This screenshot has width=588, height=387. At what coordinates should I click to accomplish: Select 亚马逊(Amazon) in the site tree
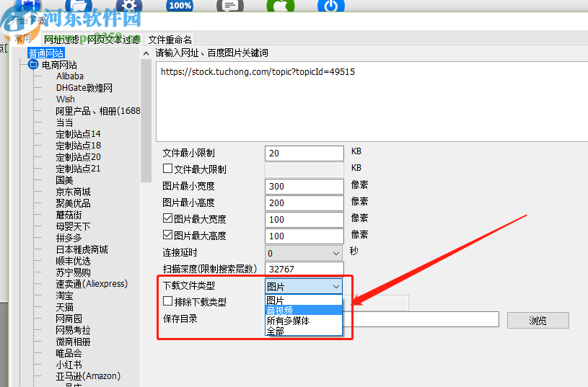[88, 376]
